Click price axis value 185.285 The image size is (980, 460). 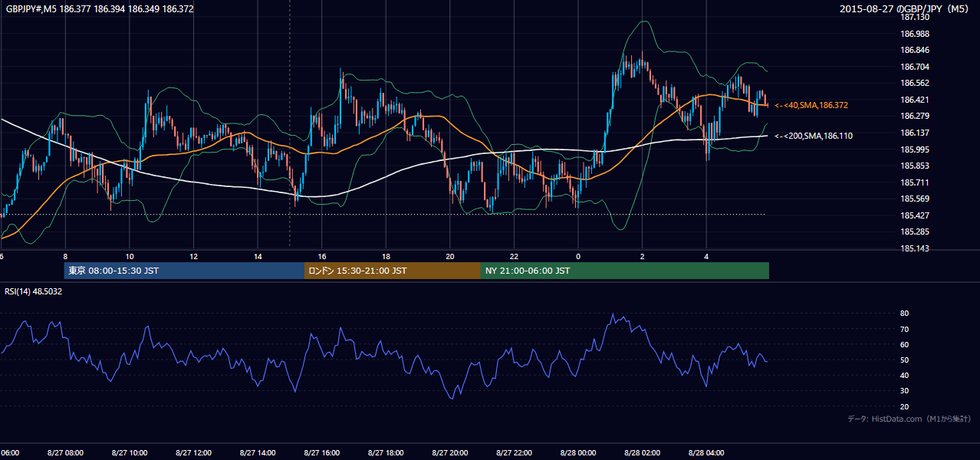click(916, 232)
